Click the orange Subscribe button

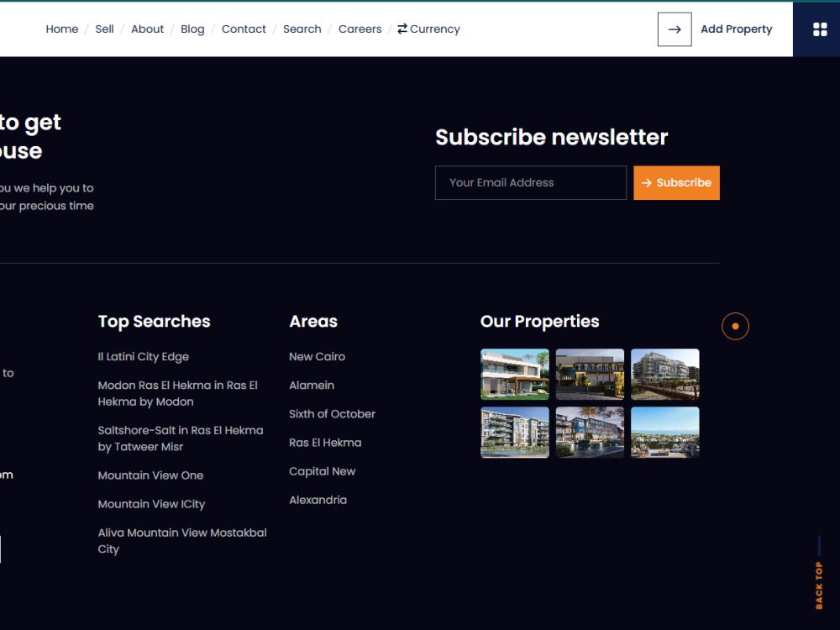click(676, 182)
